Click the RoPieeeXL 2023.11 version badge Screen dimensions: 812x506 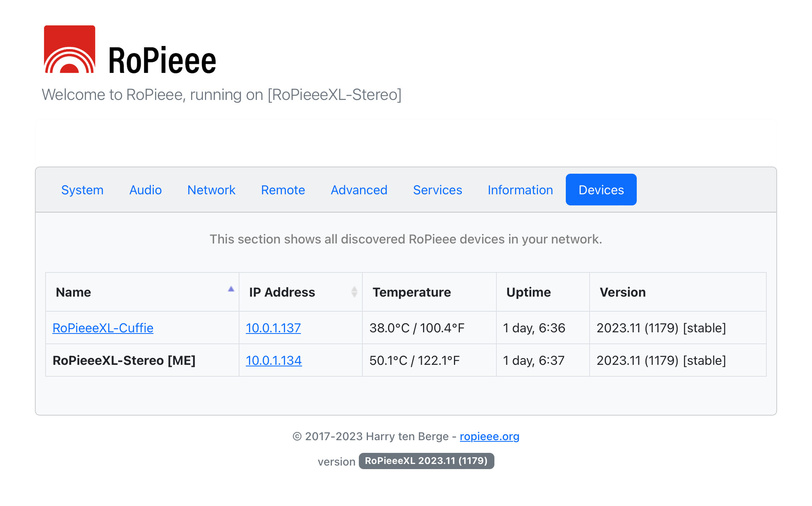pos(426,461)
